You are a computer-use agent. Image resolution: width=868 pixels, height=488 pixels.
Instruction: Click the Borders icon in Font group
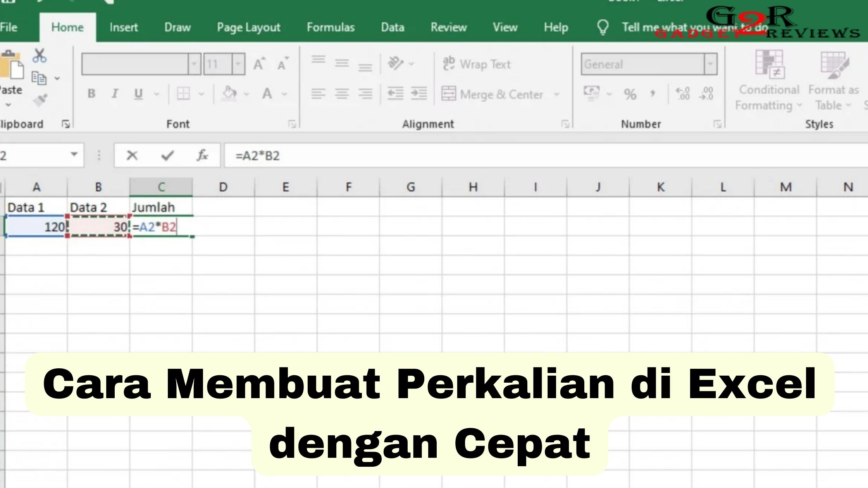click(183, 94)
